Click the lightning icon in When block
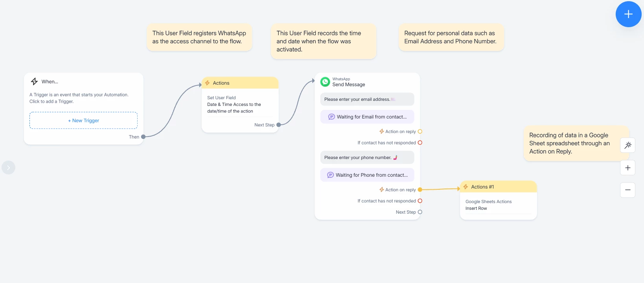This screenshot has width=644, height=283. coord(34,81)
